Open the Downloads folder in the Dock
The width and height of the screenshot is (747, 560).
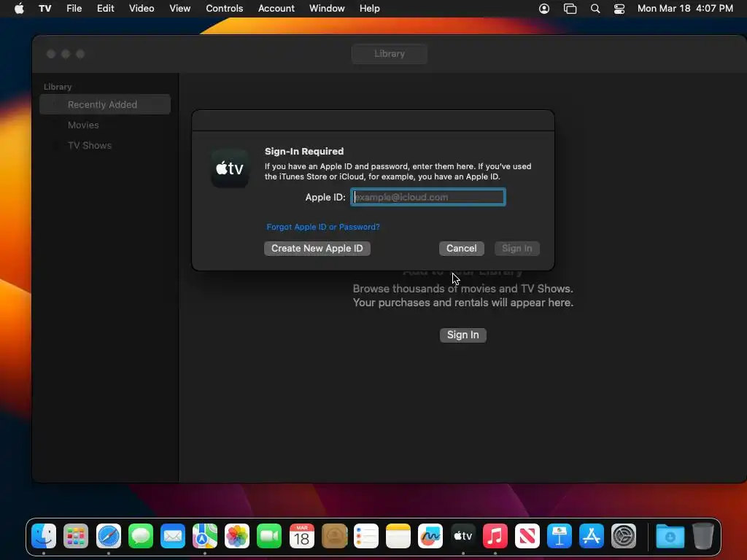coord(670,536)
